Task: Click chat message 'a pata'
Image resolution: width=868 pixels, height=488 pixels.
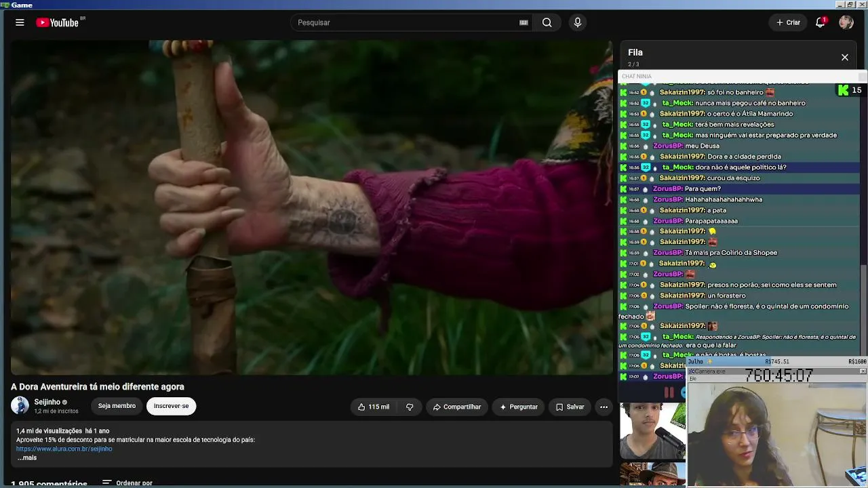Action: 717,210
